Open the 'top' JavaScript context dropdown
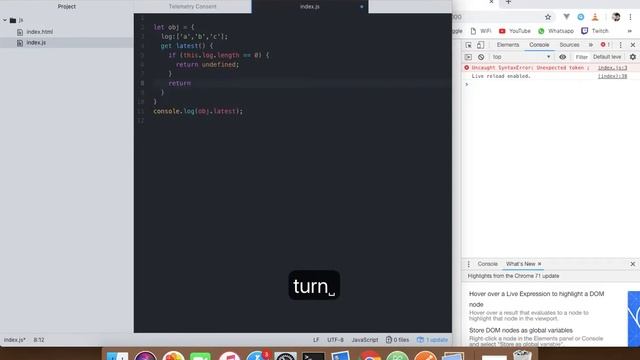 coord(521,57)
